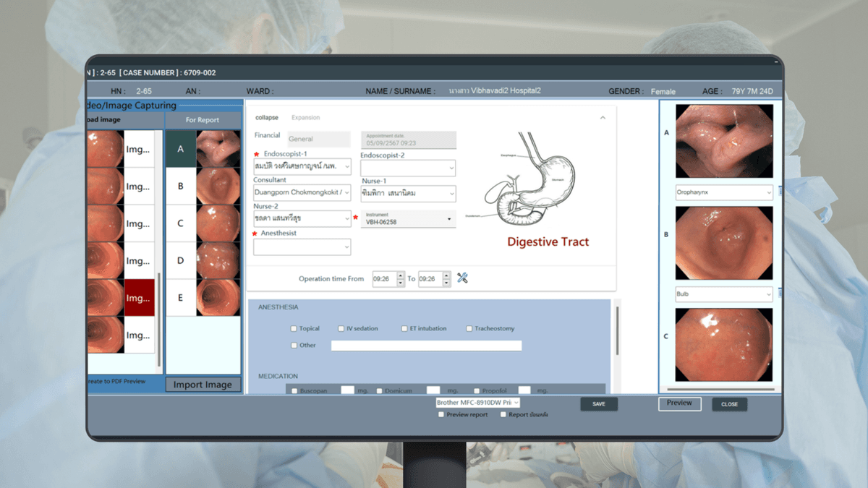
Task: Select report slot C thumbnail
Action: click(x=218, y=223)
